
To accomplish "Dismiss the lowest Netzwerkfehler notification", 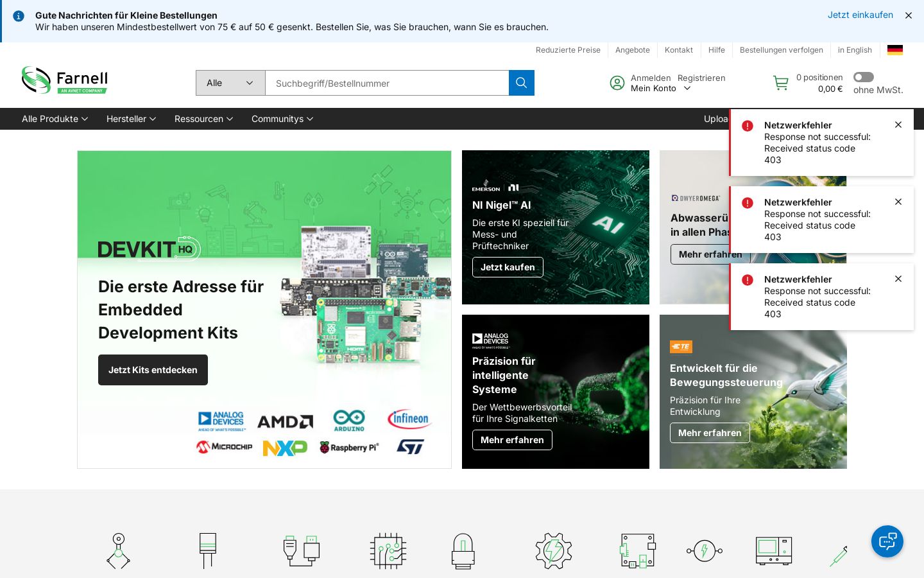I will pos(898,279).
